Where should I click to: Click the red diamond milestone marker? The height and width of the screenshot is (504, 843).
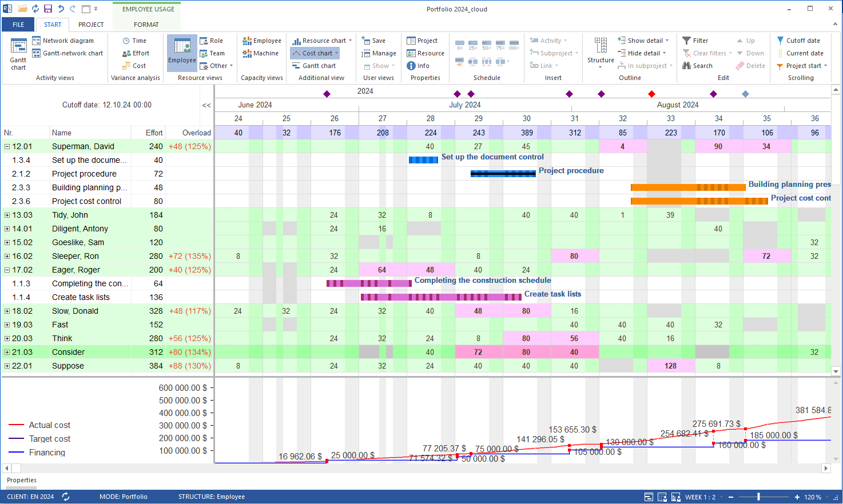[x=651, y=94]
